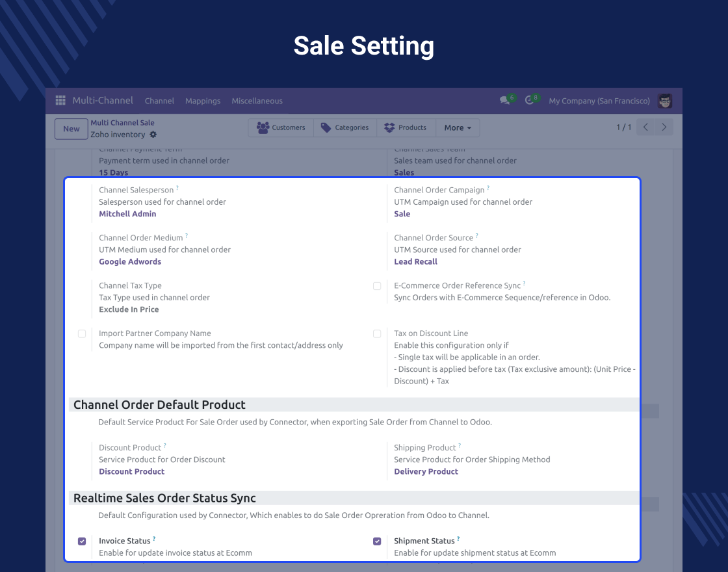Click the New button
728x572 pixels.
[71, 129]
